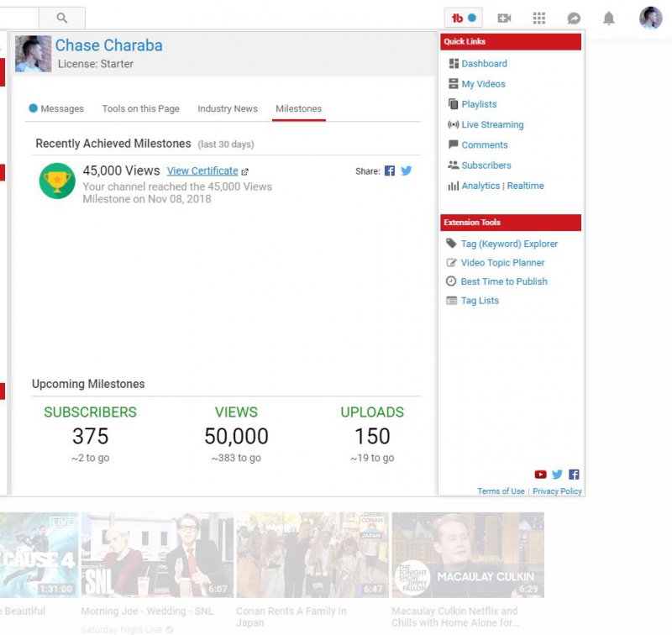Open the Macaulay Culkin video thumbnail
672x635 pixels.
(468, 555)
